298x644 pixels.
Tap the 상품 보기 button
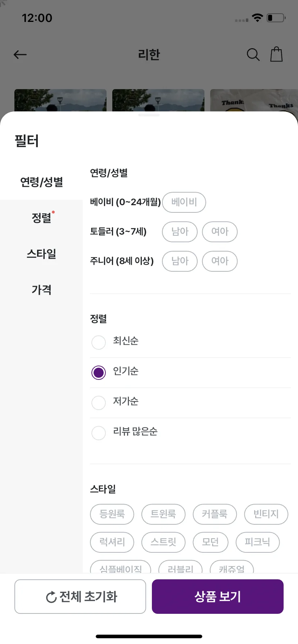click(218, 597)
